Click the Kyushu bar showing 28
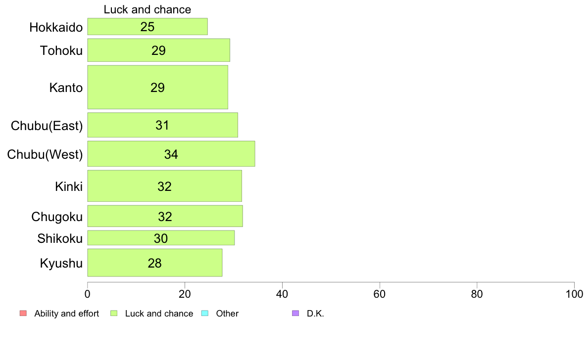Screen dimensions: 588x364 point(154,263)
